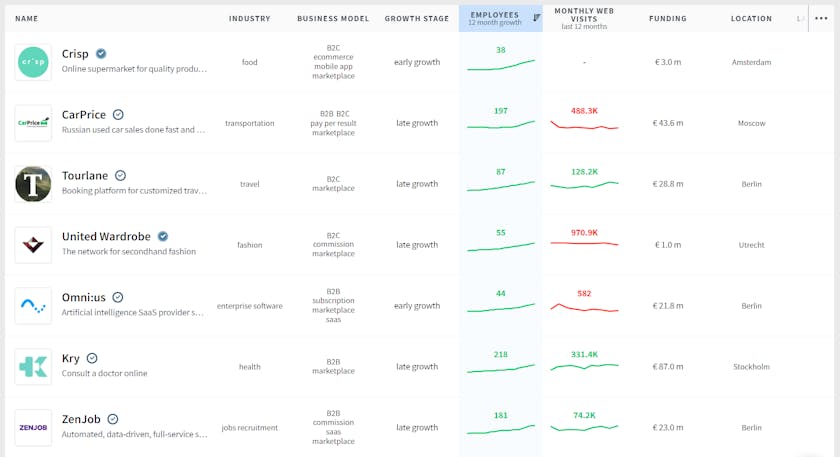The height and width of the screenshot is (457, 840).
Task: Click the verified badge next to Crisp
Action: [102, 54]
